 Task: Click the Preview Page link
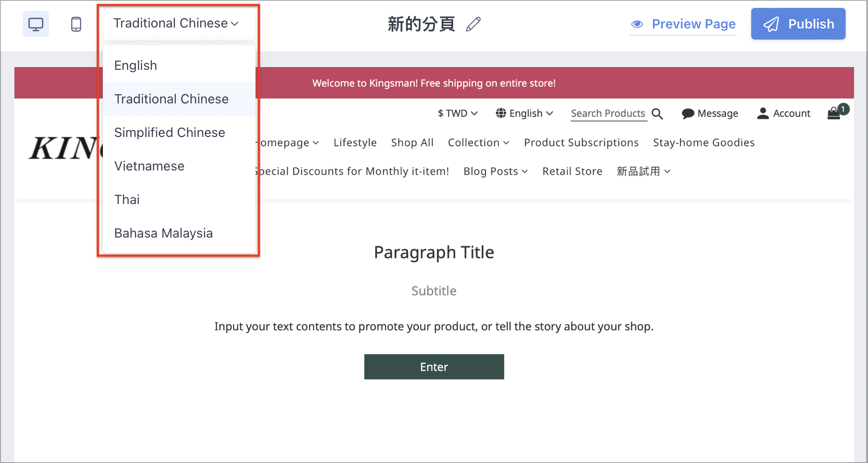click(x=683, y=24)
